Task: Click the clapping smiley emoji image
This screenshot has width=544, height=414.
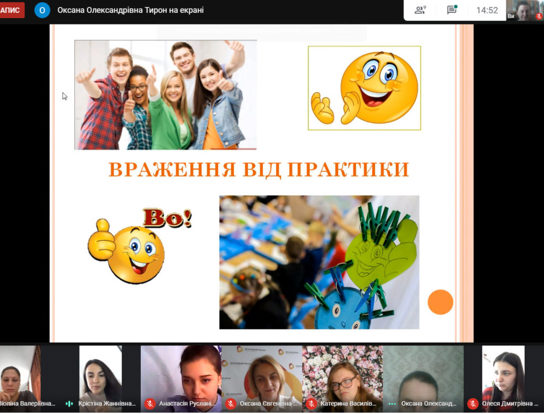Action: coord(365,88)
